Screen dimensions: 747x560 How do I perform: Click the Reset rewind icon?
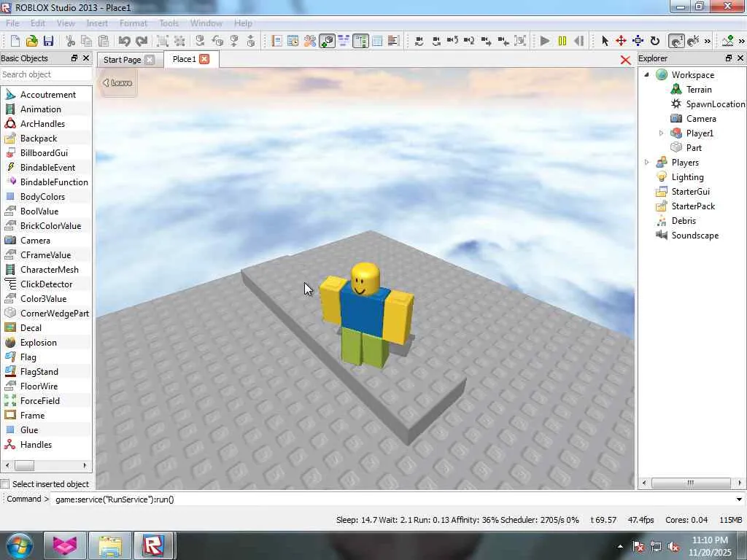pyautogui.click(x=578, y=41)
